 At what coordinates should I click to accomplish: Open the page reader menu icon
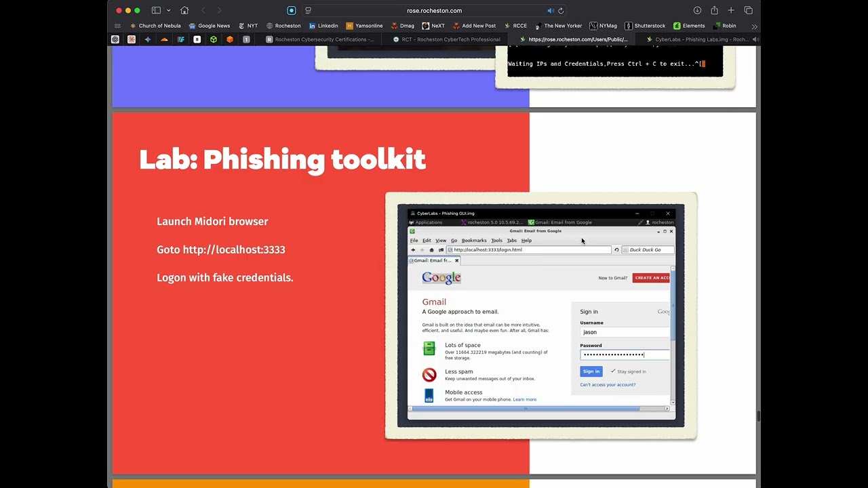coord(308,10)
